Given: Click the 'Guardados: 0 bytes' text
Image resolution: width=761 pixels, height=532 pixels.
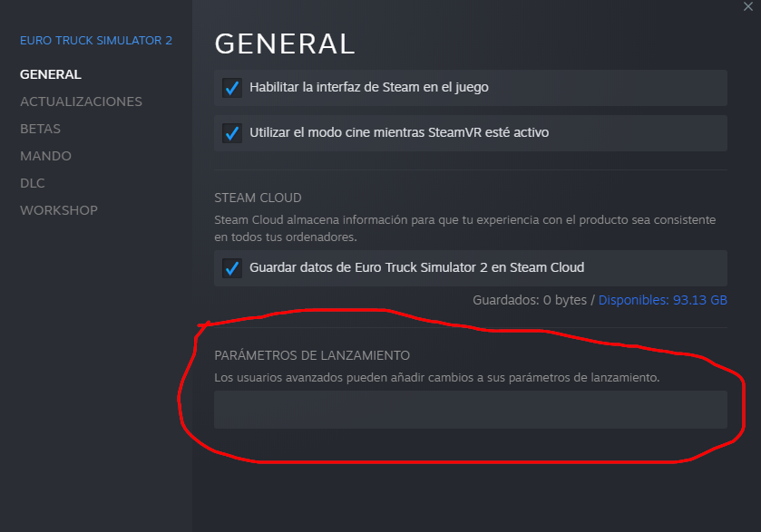Looking at the screenshot, I should pos(530,300).
